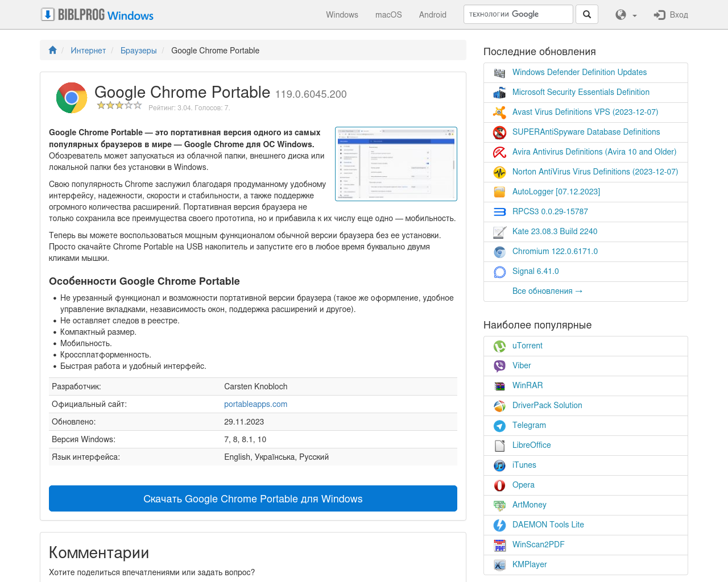The width and height of the screenshot is (728, 582).
Task: Open the Chrome Portable screenshot thumbnail
Action: tap(396, 164)
